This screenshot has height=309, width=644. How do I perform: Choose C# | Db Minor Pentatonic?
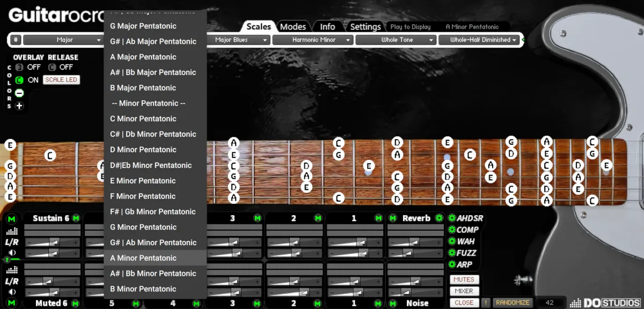pyautogui.click(x=155, y=134)
